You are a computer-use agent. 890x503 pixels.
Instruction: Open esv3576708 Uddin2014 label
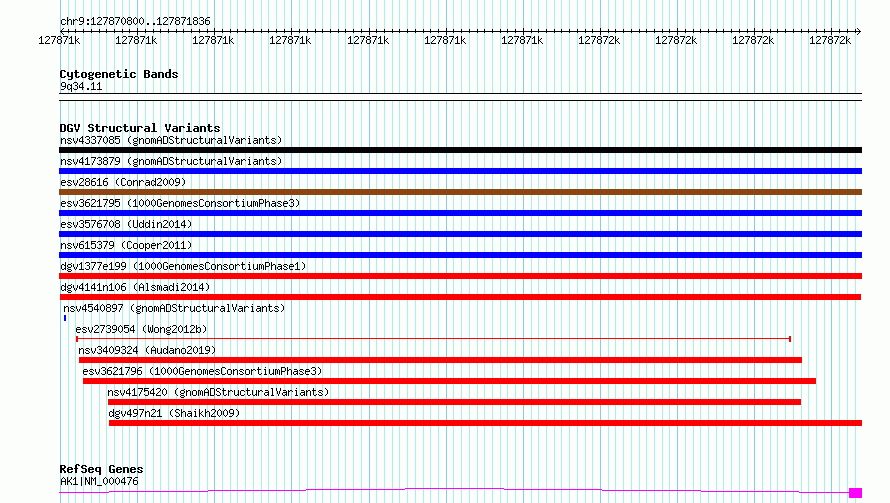(126, 224)
